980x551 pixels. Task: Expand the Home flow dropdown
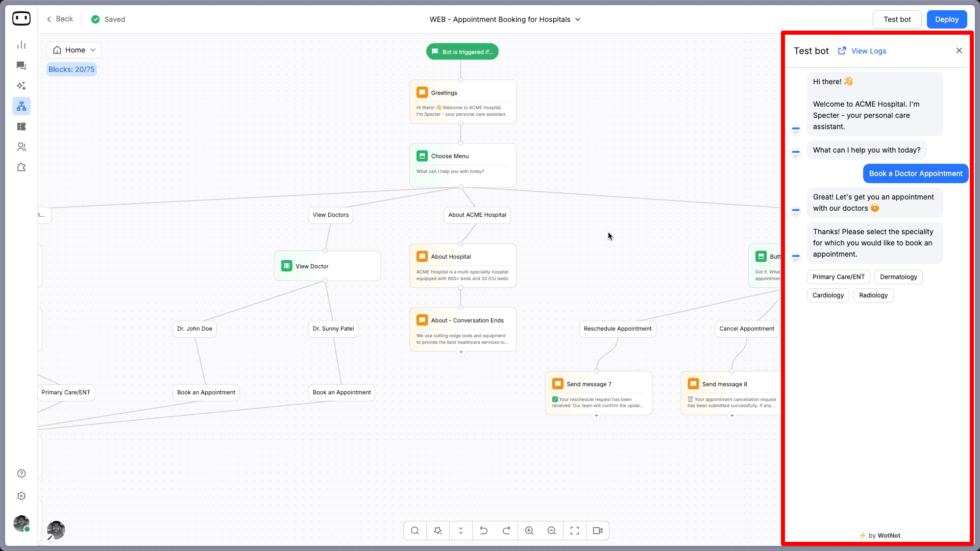pos(75,50)
